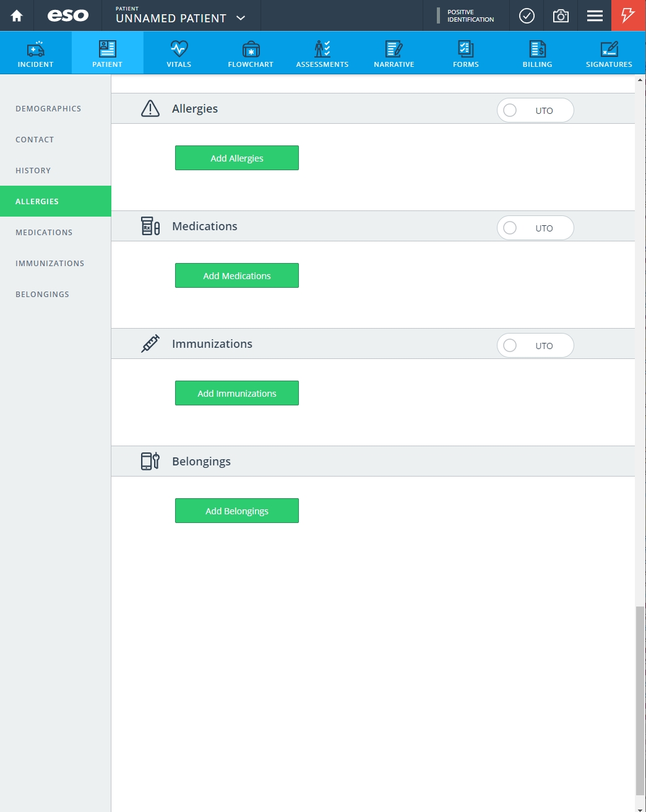The image size is (646, 812).
Task: Go to the Flowchart tab
Action: point(251,53)
